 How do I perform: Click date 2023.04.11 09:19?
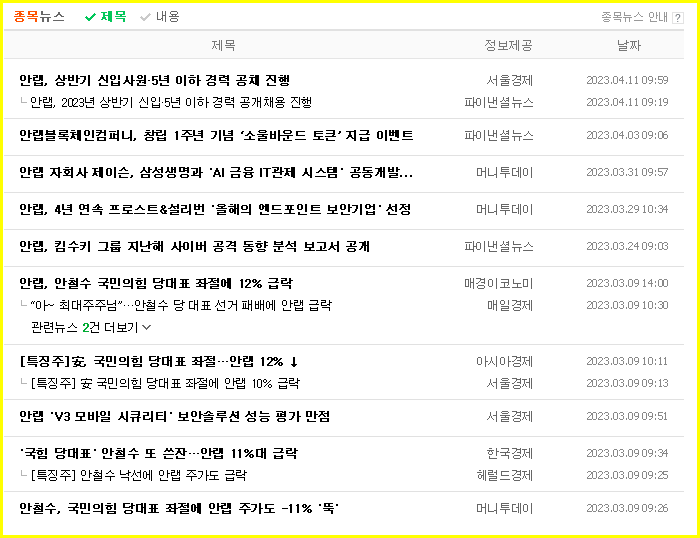point(627,102)
